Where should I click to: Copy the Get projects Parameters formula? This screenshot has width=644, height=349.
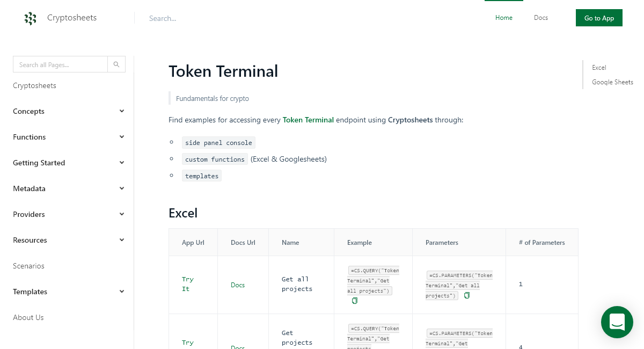coord(467,348)
